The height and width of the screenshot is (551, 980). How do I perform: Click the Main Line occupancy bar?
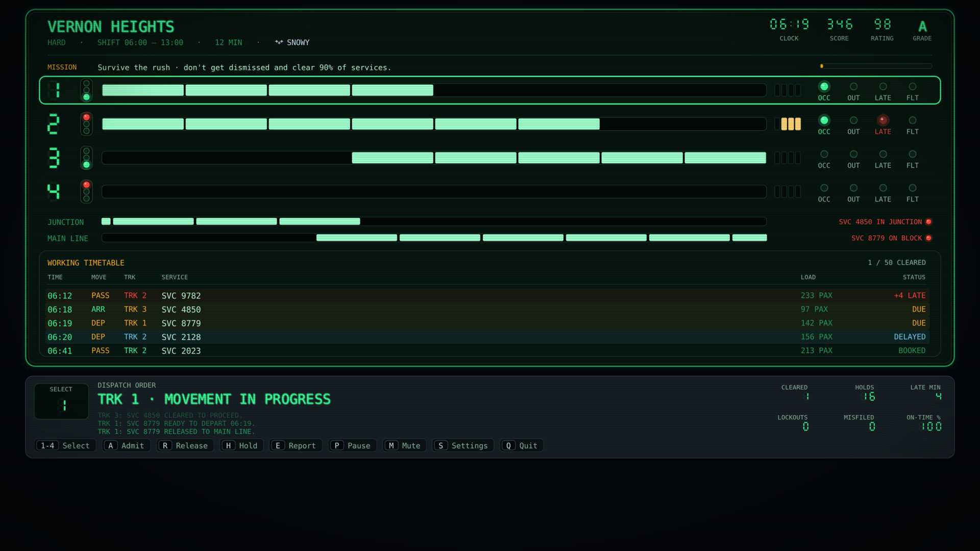pyautogui.click(x=434, y=238)
